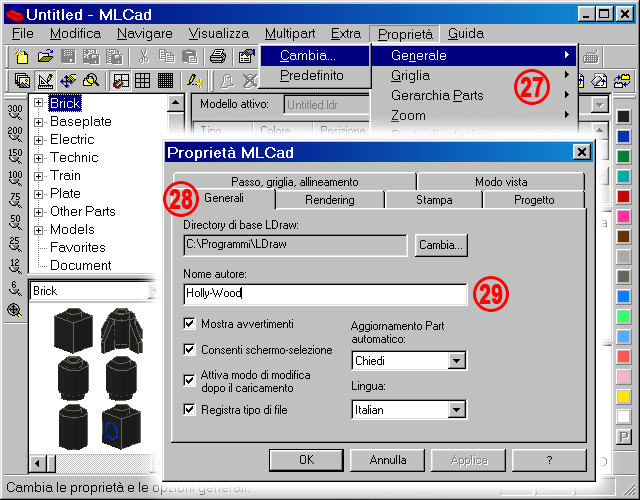
Task: Expand the Models tree node
Action: coord(38,230)
